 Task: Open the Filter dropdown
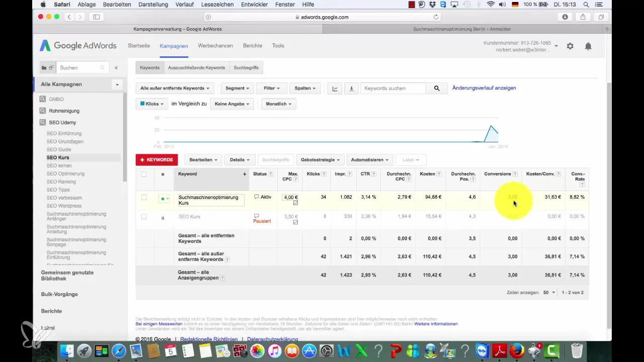click(x=272, y=88)
